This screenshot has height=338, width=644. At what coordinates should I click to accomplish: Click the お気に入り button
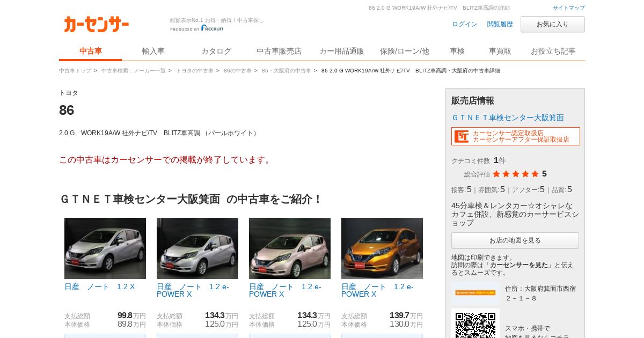[553, 24]
